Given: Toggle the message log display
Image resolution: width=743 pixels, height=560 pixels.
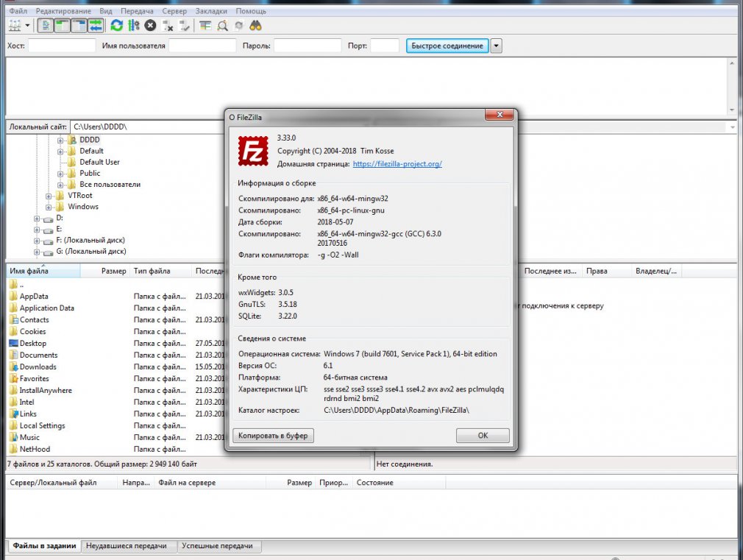Looking at the screenshot, I should 46,26.
